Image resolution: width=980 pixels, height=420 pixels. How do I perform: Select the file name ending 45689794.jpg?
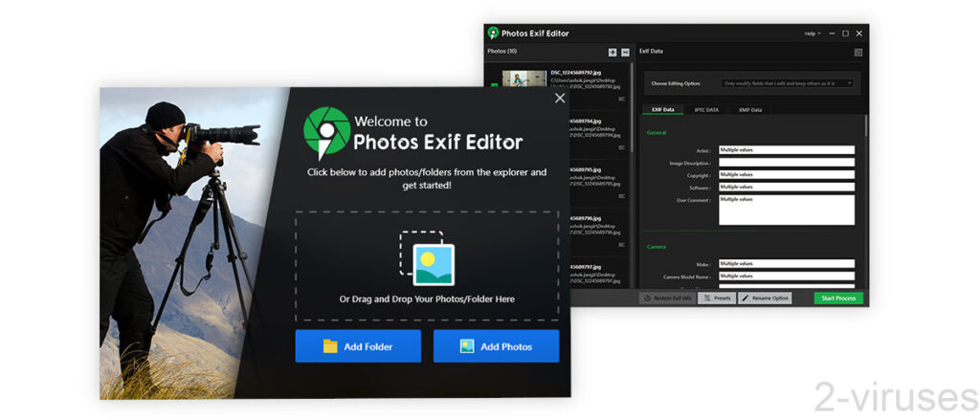click(x=587, y=121)
